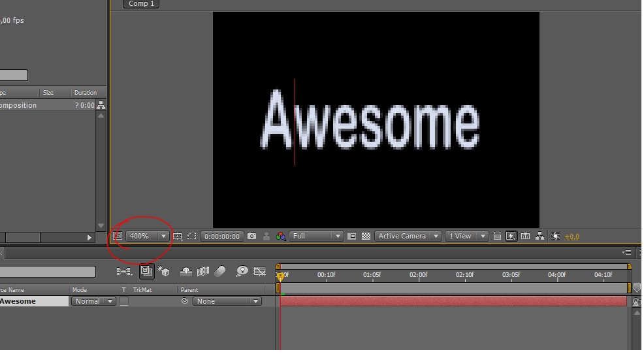The image size is (644, 354).
Task: Click the Show Channel RGB color icon
Action: pyautogui.click(x=280, y=236)
